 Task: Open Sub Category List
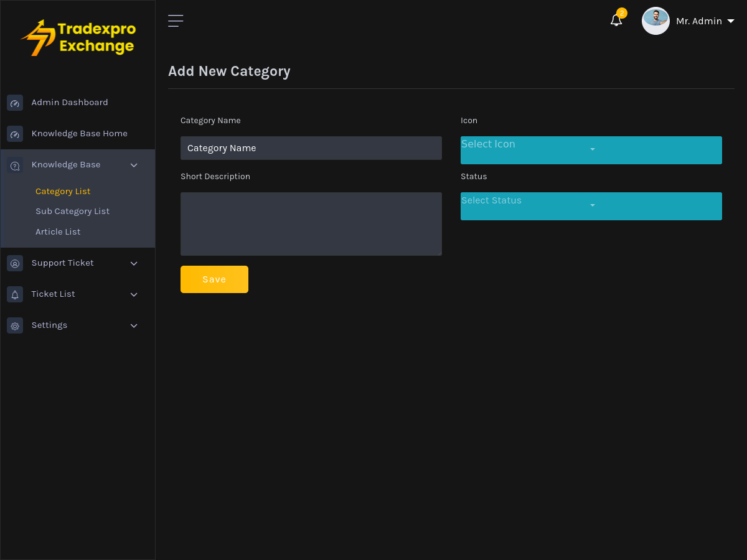pos(72,211)
